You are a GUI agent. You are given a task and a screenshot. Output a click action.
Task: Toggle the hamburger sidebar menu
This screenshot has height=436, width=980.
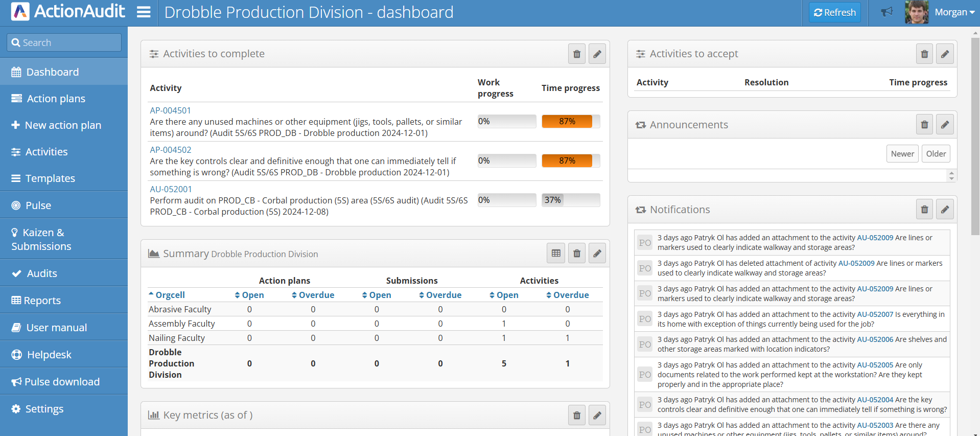coord(144,12)
